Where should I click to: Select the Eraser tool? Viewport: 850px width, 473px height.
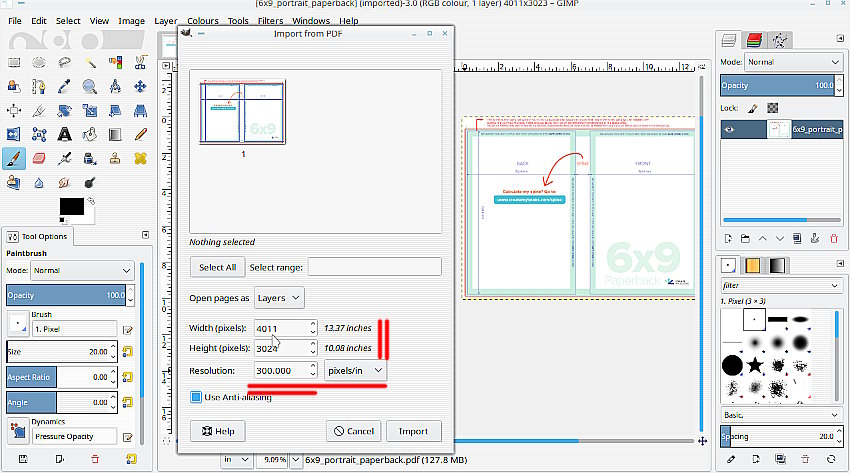pos(38,158)
